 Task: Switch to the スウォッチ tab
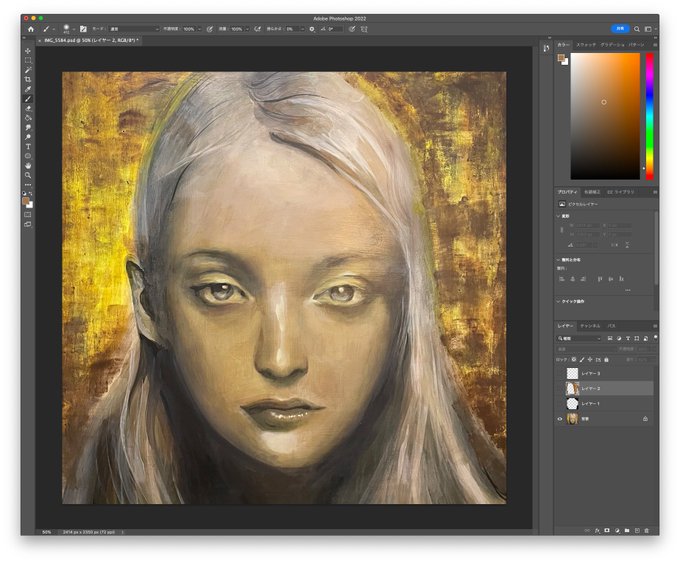(x=586, y=45)
